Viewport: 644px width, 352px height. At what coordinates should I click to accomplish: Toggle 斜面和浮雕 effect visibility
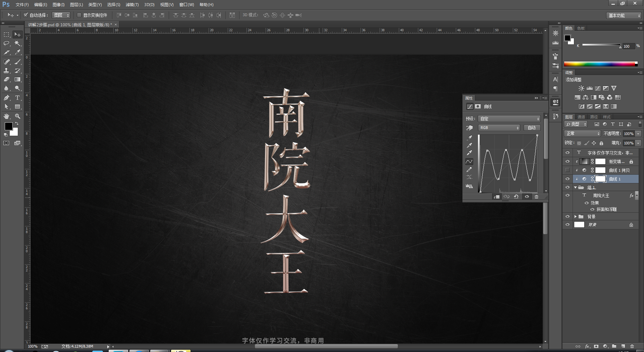point(592,209)
